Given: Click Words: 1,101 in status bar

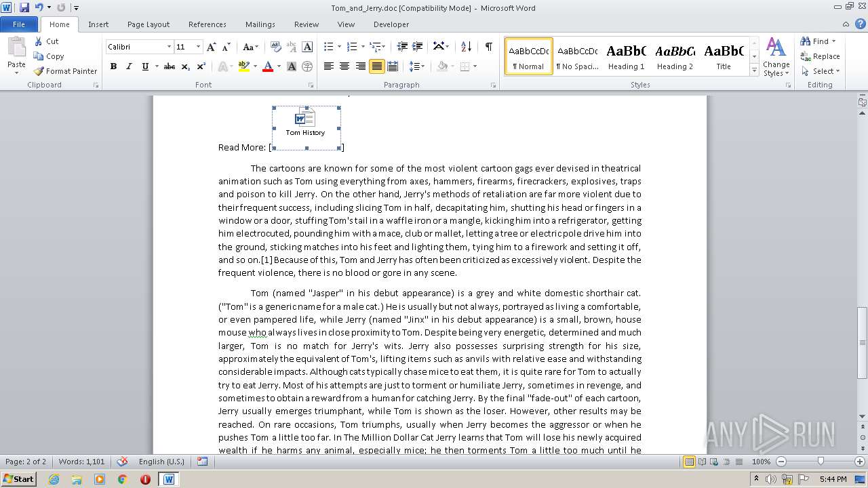Looking at the screenshot, I should (81, 462).
